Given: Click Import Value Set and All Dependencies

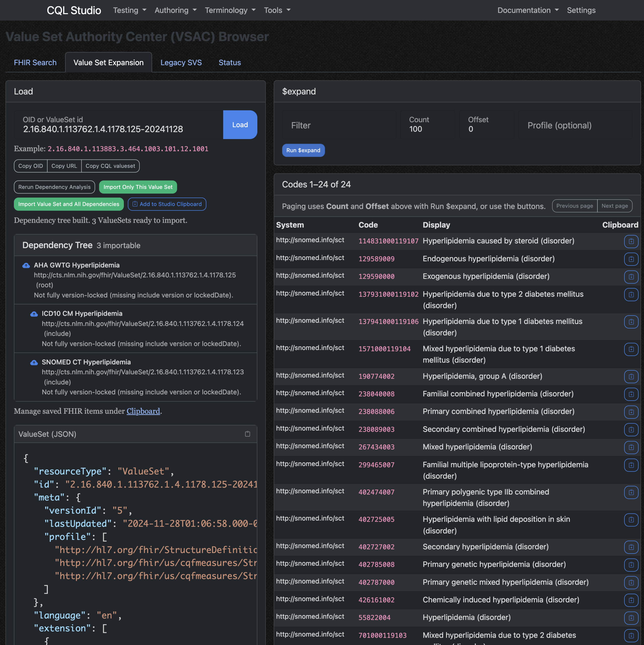Looking at the screenshot, I should tap(69, 204).
